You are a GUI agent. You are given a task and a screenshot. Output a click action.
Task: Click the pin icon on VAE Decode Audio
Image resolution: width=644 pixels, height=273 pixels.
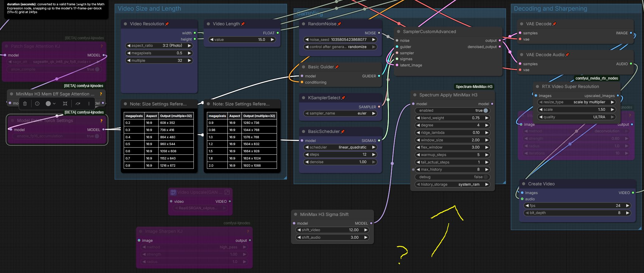coord(567,55)
